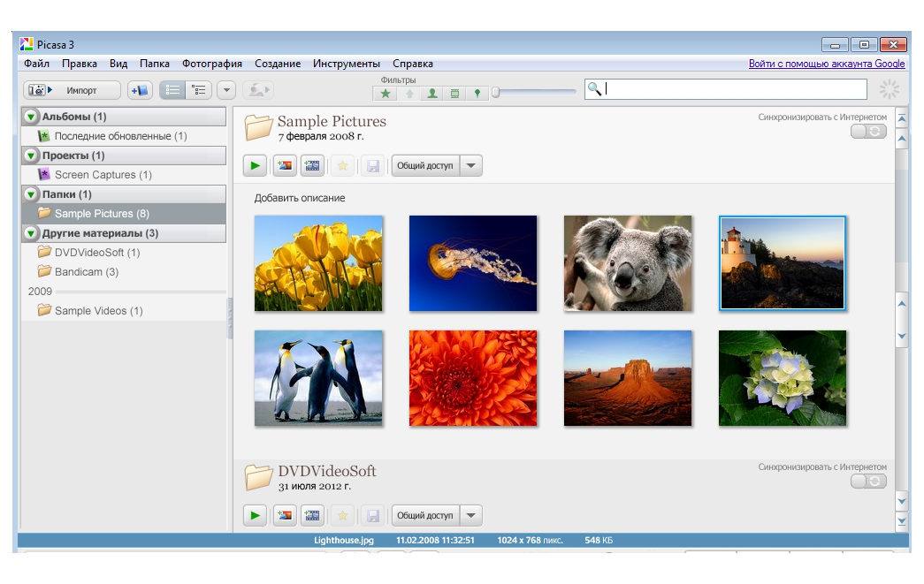924x584 pixels.
Task: Play slideshow for Sample Pictures
Action: click(x=256, y=165)
